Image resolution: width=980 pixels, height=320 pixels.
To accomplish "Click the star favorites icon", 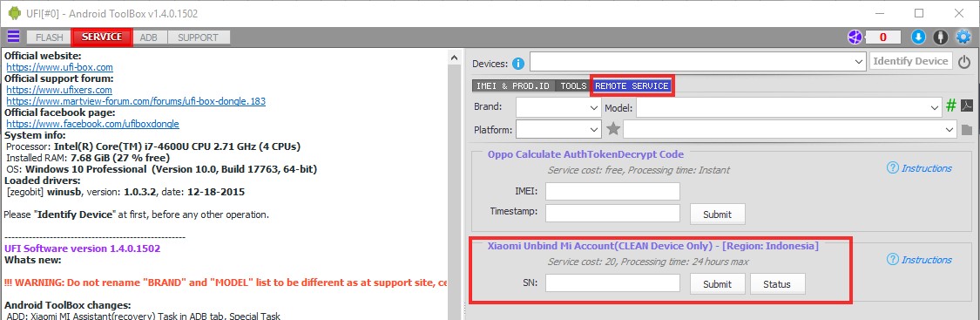I will pyautogui.click(x=613, y=129).
